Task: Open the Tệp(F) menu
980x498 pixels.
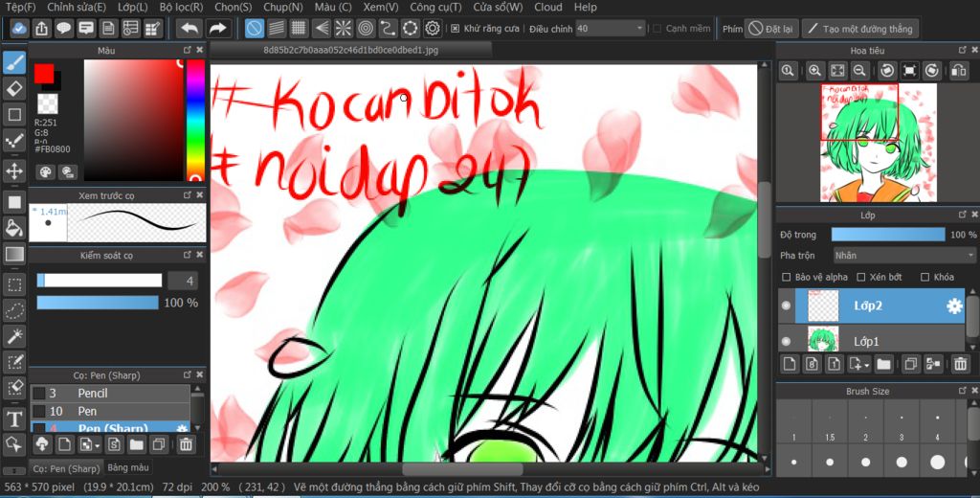Action: coord(21,7)
